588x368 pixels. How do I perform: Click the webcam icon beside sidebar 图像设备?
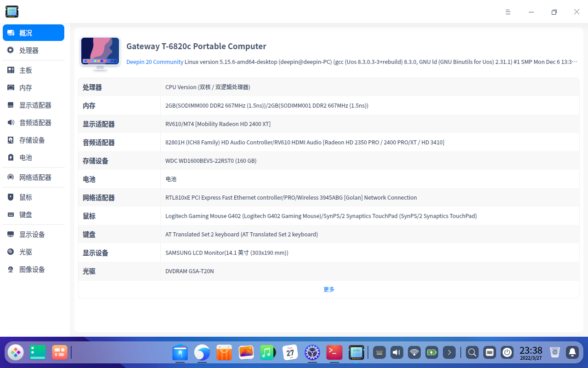click(11, 270)
